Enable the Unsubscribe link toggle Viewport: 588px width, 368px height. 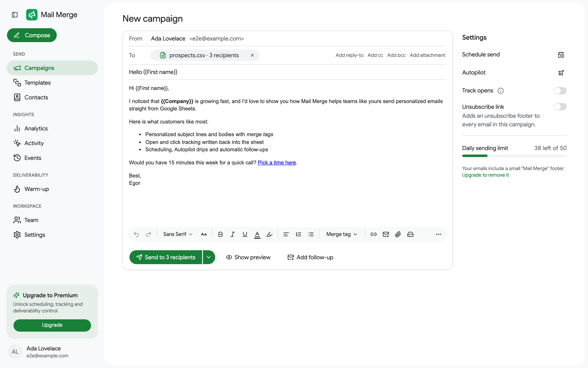click(x=560, y=107)
